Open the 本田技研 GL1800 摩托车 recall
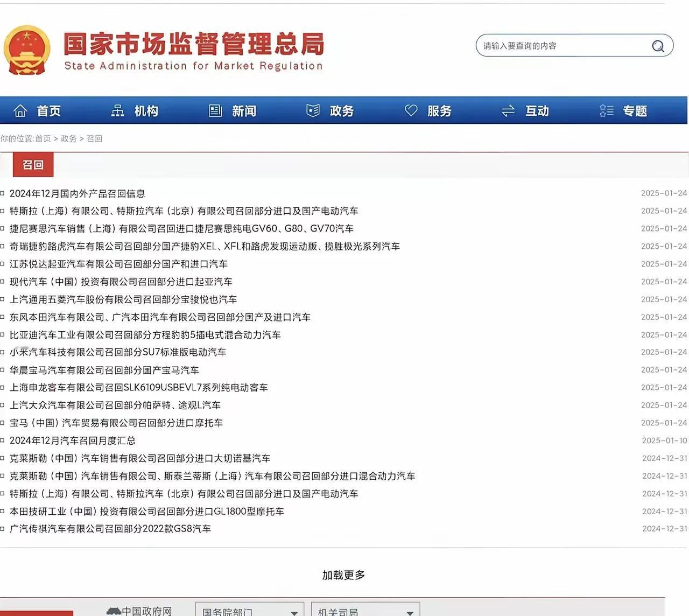The height and width of the screenshot is (616, 689). (147, 512)
